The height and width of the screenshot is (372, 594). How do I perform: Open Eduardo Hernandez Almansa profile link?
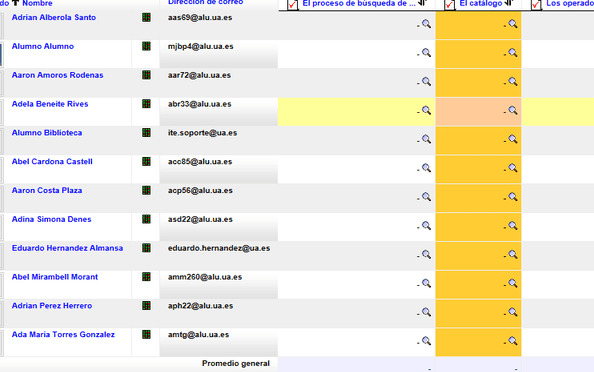(67, 248)
